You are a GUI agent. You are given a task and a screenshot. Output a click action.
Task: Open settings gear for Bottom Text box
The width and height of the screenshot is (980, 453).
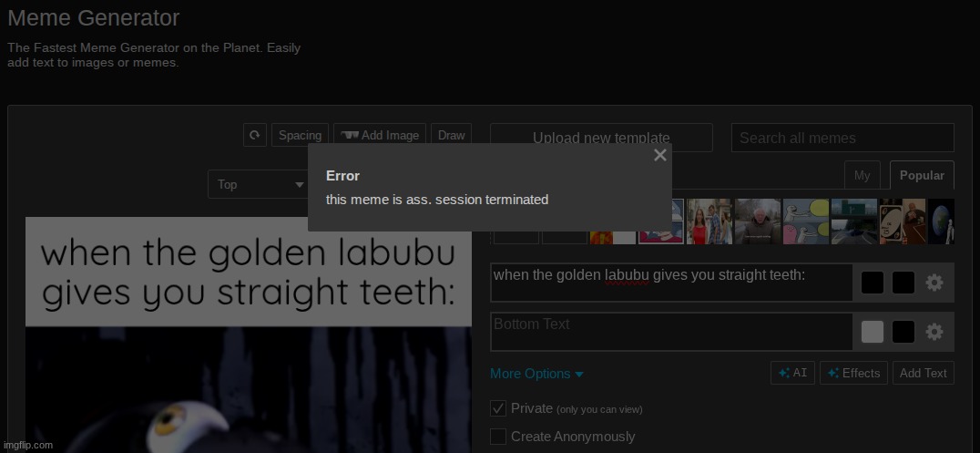pos(934,332)
